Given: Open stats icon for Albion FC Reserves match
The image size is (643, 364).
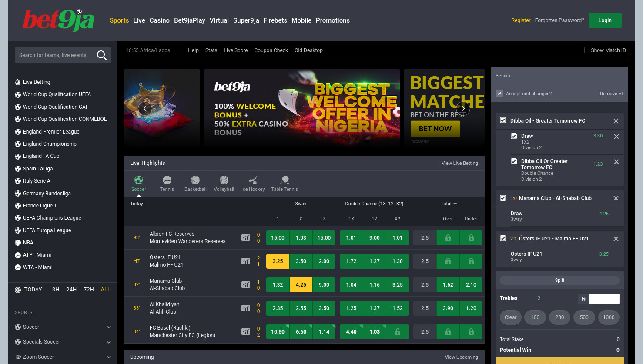Looking at the screenshot, I should [x=246, y=238].
